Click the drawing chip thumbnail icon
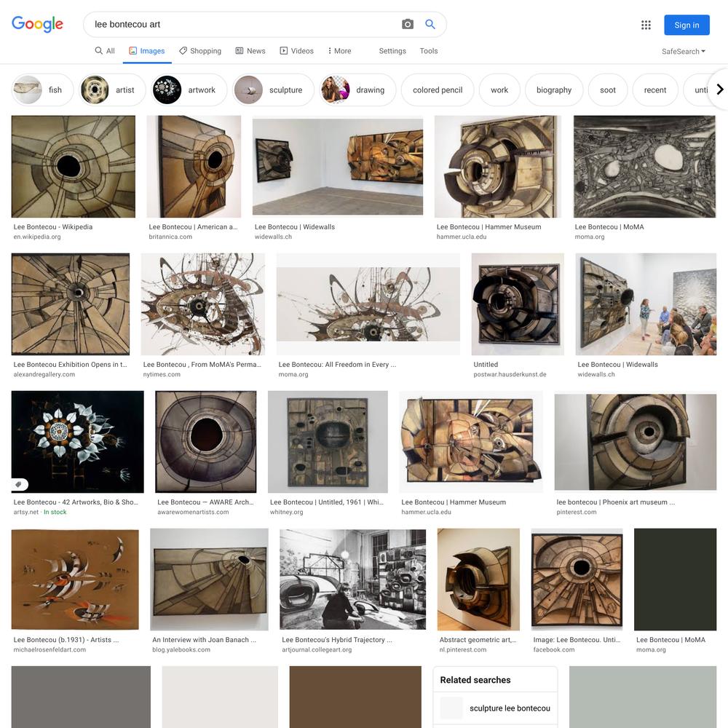Viewport: 728px width, 728px height. tap(335, 90)
